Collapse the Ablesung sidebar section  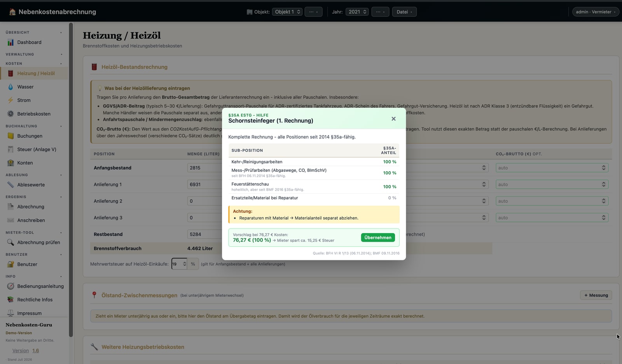click(x=34, y=175)
